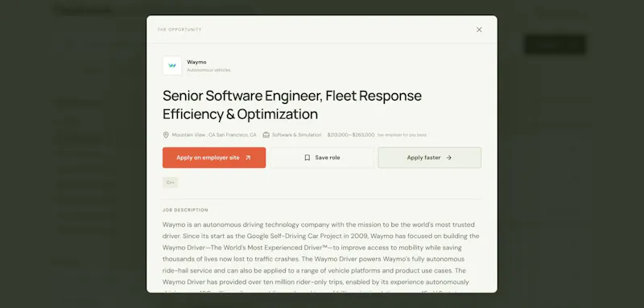This screenshot has height=308, width=644.
Task: Click the Software & Simulation category text
Action: click(296, 134)
